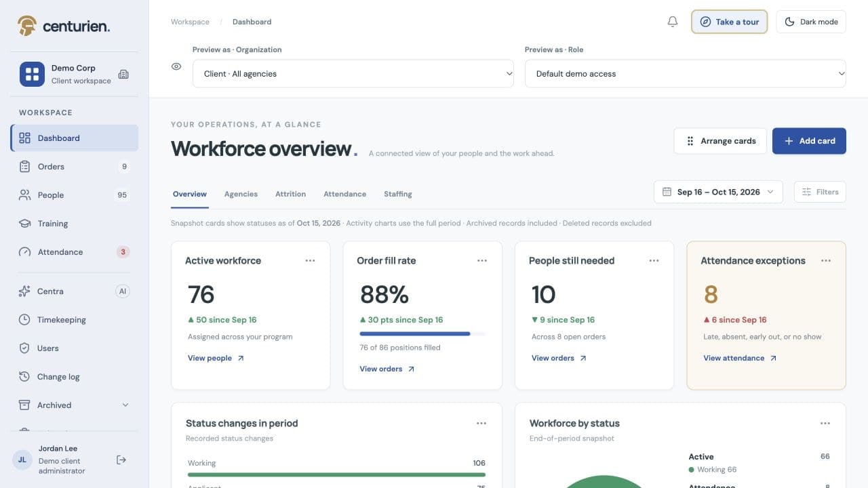Open the Preview as Organization dropdown
Screen dimensions: 868x488
pos(353,74)
